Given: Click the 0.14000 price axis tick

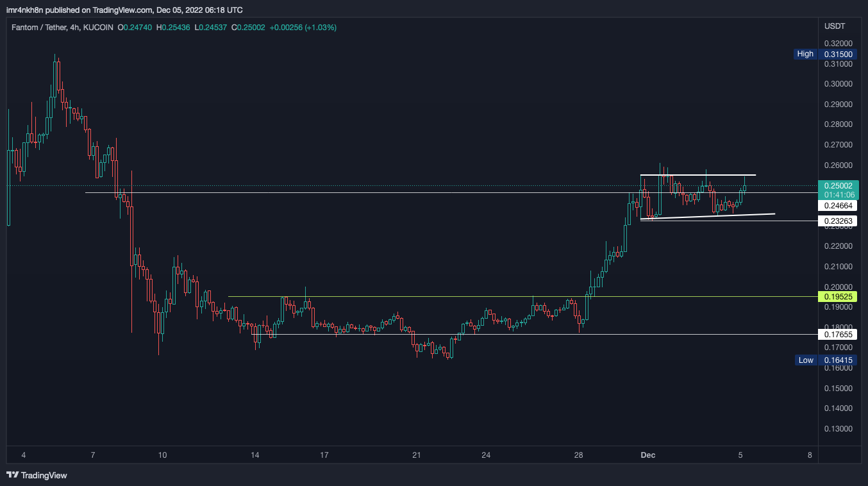Looking at the screenshot, I should (x=838, y=408).
